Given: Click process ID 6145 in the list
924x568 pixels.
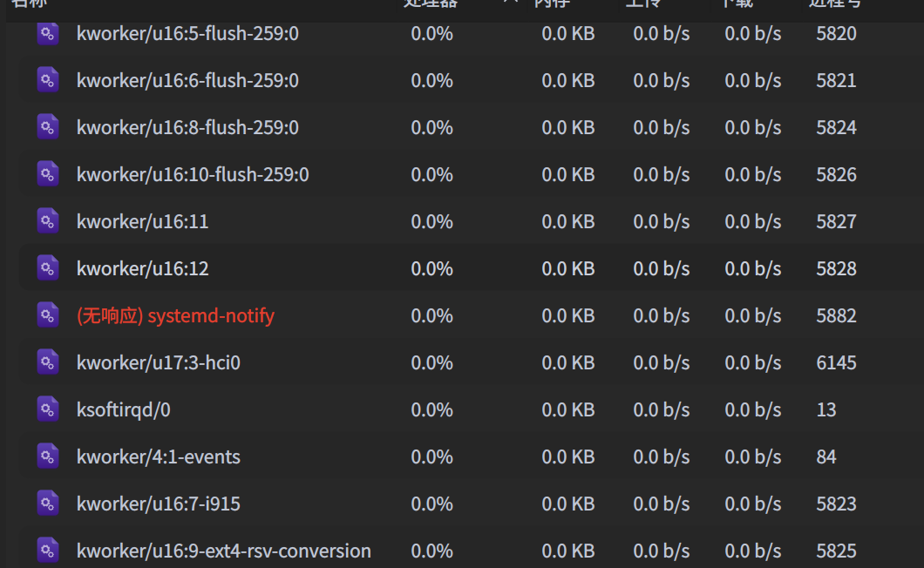Looking at the screenshot, I should (836, 362).
